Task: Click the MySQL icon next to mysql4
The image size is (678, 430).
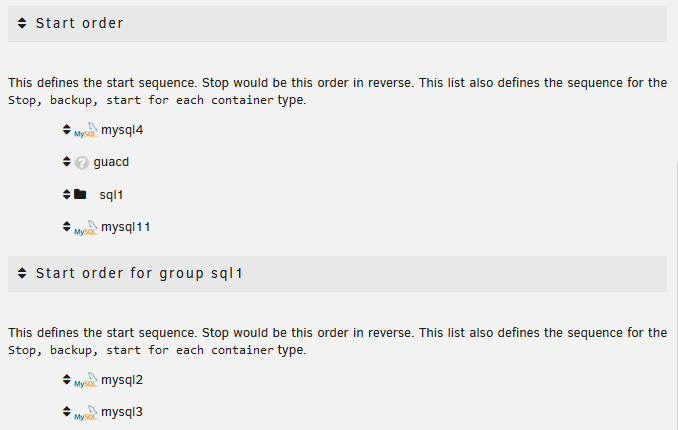Action: 86,130
